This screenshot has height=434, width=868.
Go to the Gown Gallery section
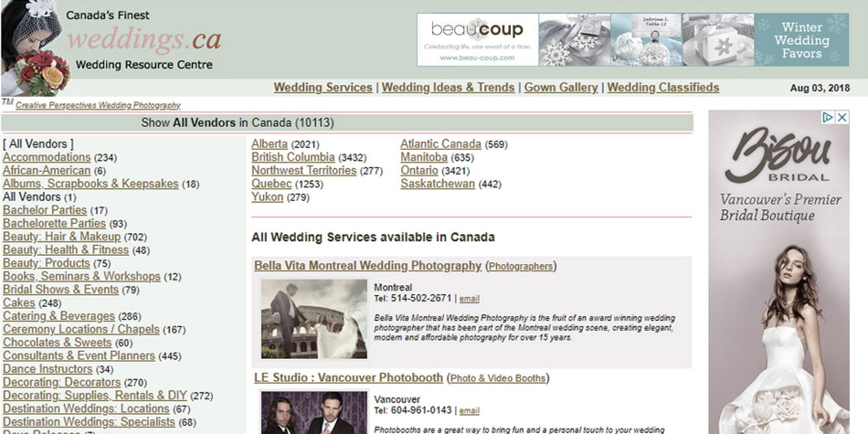[561, 88]
